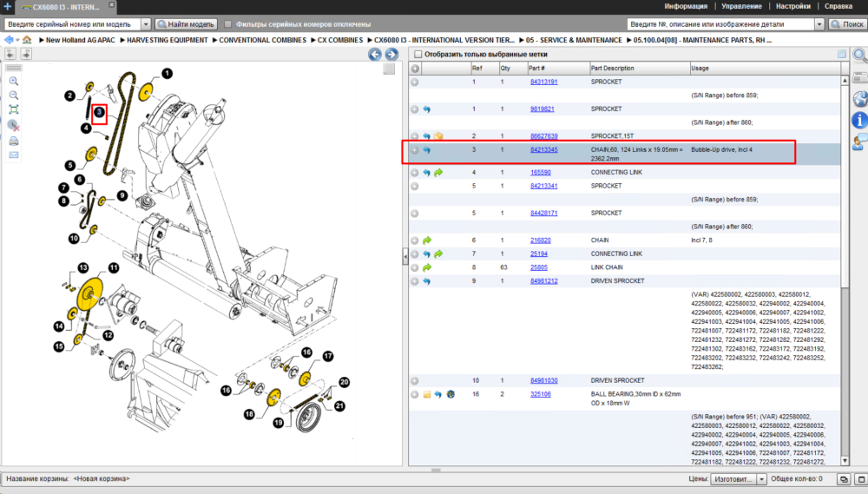868x494 pixels.
Task: Open the globe side panel icon
Action: [859, 99]
